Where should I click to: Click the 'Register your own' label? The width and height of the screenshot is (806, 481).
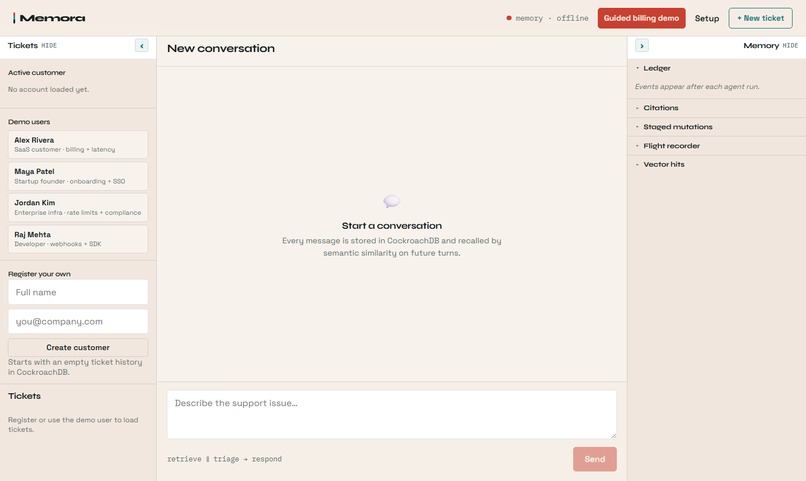[40, 274]
